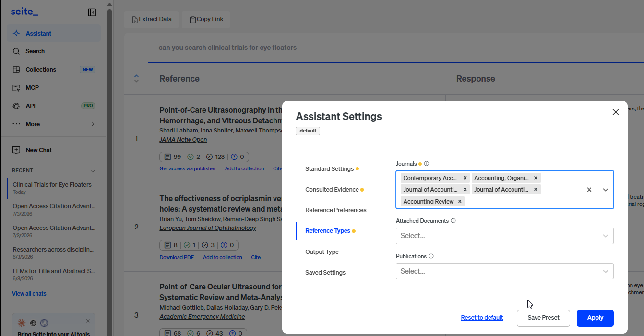The image size is (644, 336).
Task: Remove the Accounting, Organi... journal tag
Action: tap(536, 178)
